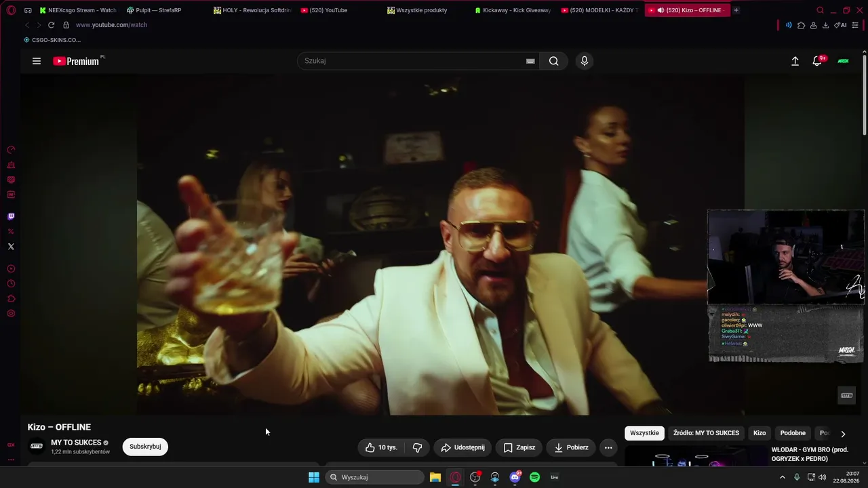
Task: Start voice search with microphone icon
Action: (585, 61)
